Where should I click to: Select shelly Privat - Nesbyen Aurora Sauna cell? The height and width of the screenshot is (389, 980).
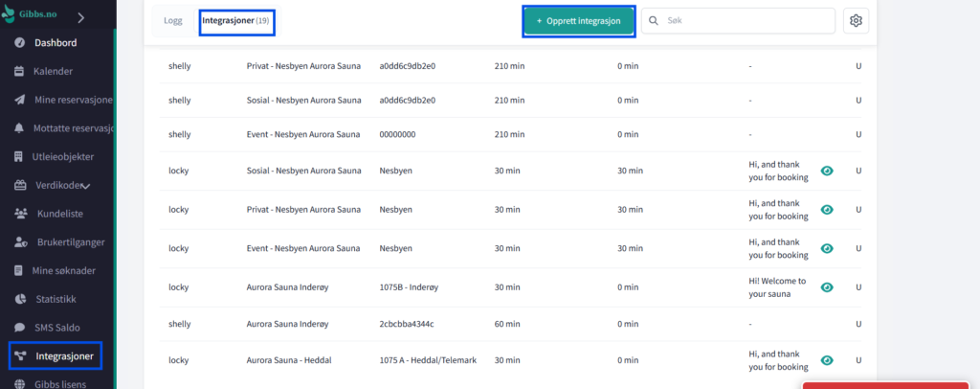(303, 66)
